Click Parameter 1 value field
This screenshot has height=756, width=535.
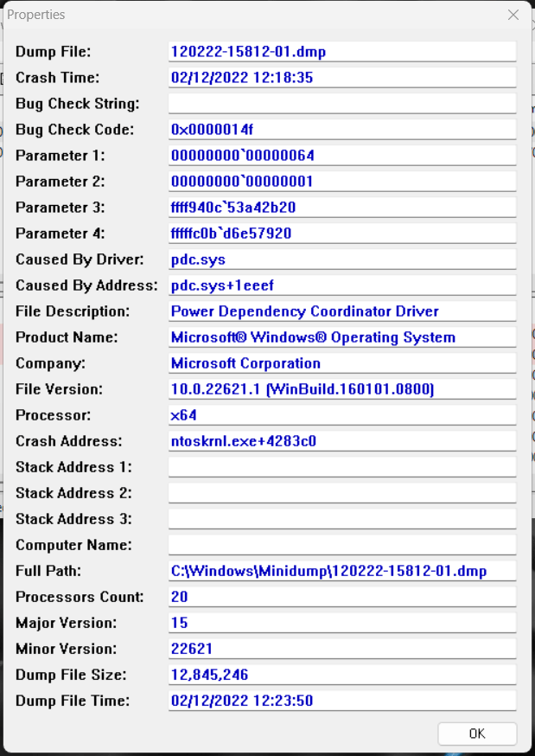(x=342, y=156)
